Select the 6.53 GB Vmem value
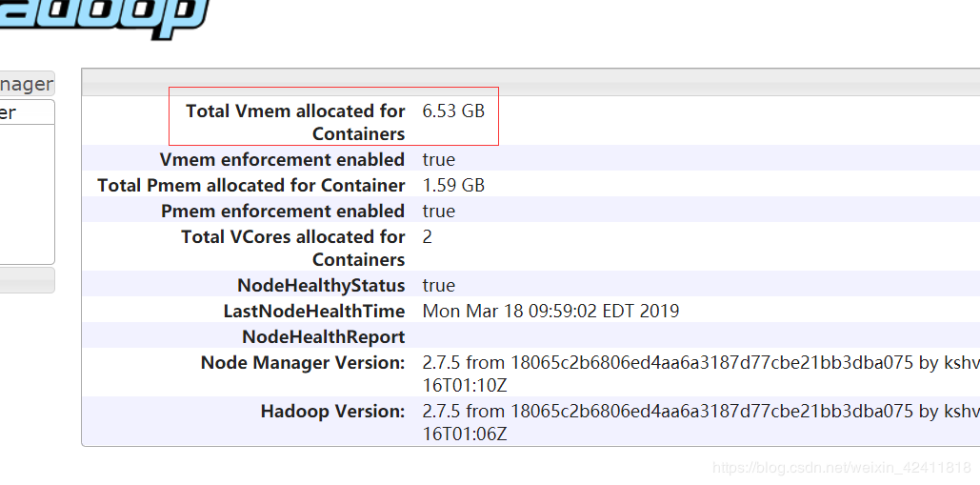Viewport: 980px width, 485px height. pyautogui.click(x=453, y=111)
